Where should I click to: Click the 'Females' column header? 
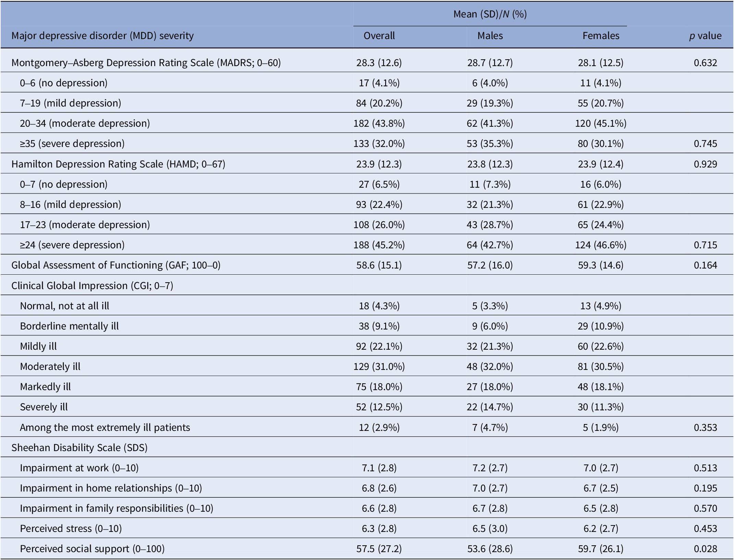(x=601, y=36)
